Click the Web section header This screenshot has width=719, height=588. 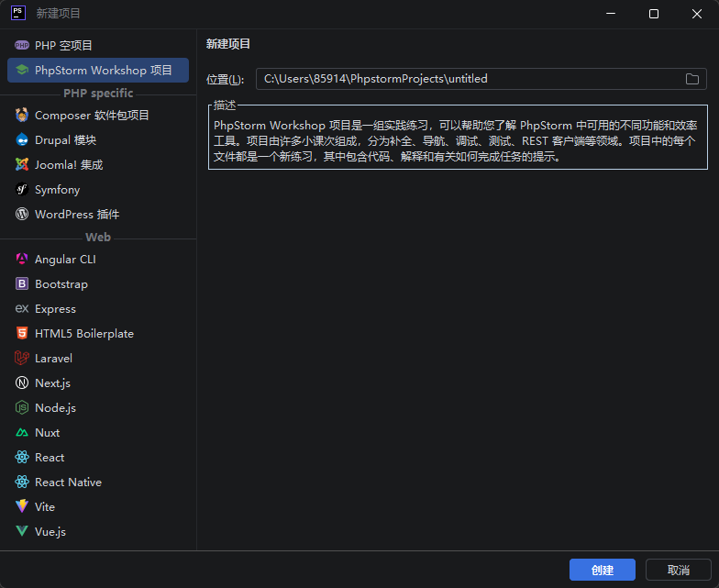[x=98, y=237]
